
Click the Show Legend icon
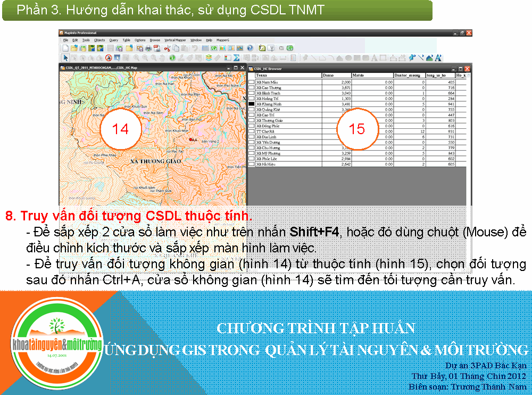pyautogui.click(x=228, y=57)
